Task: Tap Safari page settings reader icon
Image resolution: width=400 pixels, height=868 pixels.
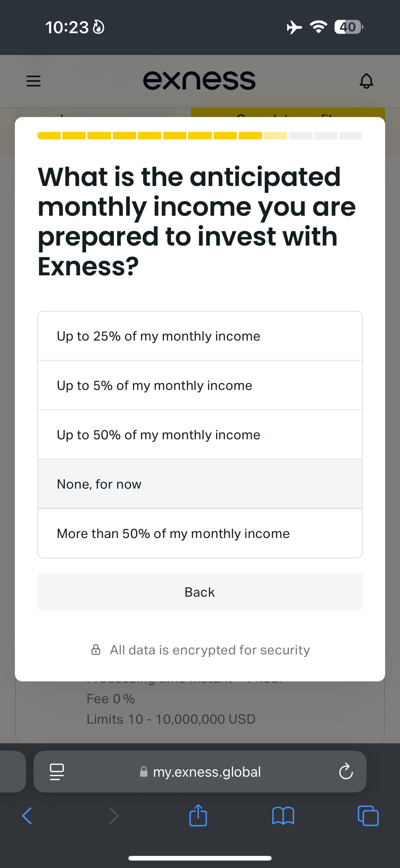Action: 57,772
